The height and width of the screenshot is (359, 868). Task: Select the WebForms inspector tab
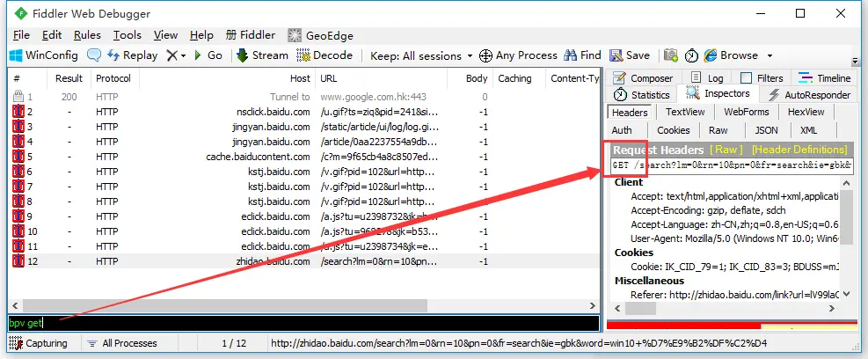click(747, 112)
